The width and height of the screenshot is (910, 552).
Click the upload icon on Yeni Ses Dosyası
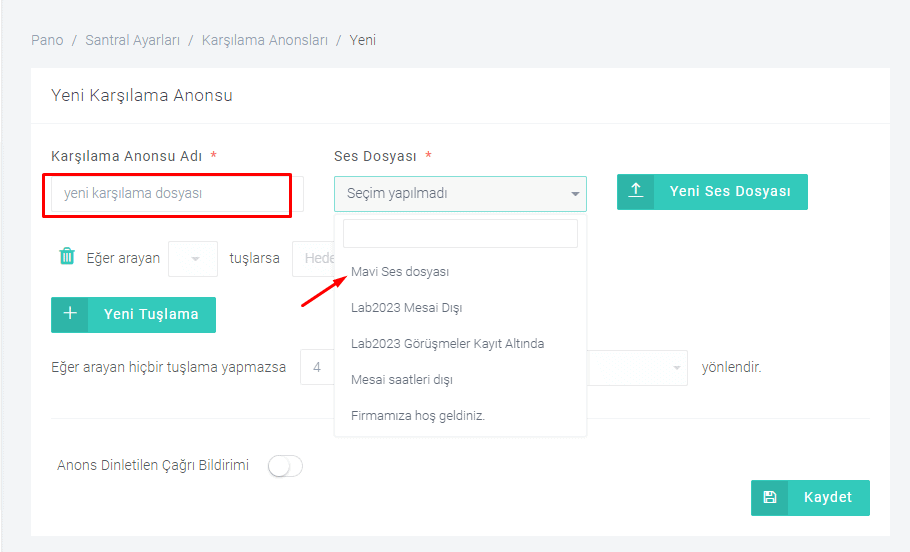tap(636, 192)
